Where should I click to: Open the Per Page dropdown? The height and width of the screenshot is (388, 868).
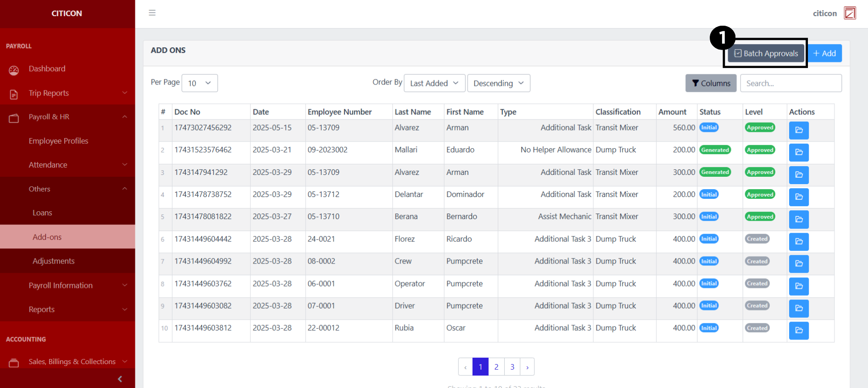200,83
